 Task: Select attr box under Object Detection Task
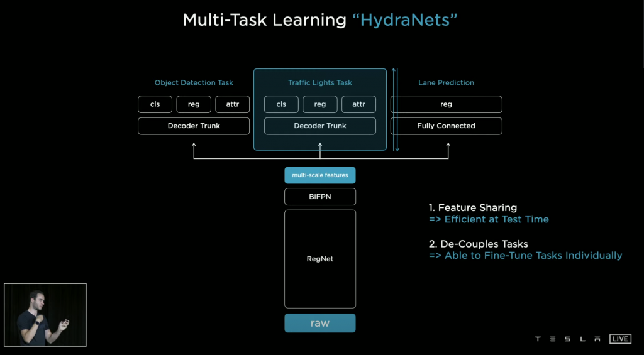tap(232, 104)
